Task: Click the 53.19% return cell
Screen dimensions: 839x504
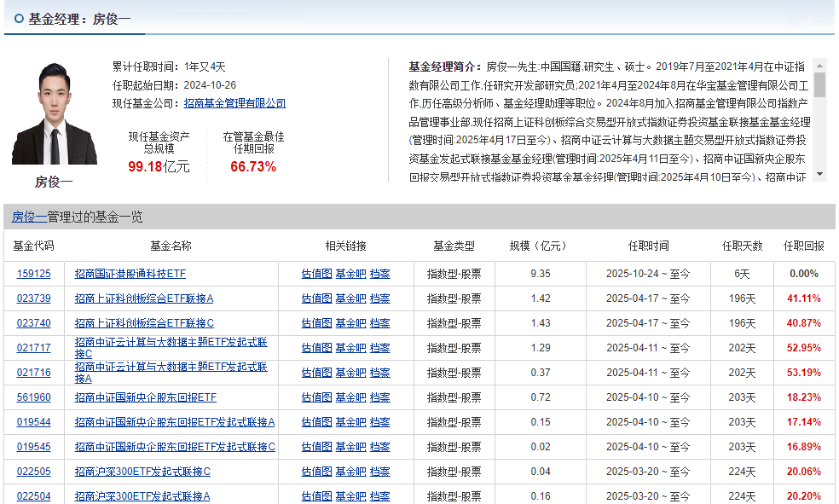Action: [x=804, y=373]
